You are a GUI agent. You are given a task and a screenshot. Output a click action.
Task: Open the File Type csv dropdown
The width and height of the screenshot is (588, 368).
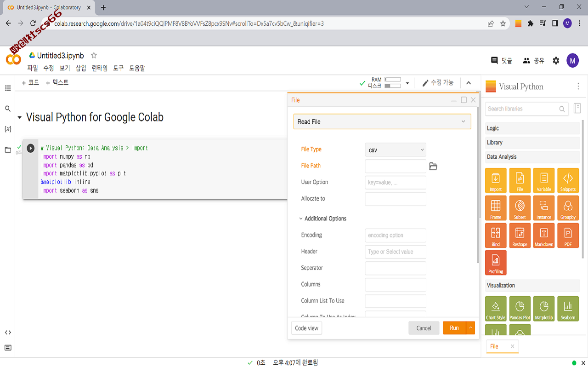tap(396, 149)
